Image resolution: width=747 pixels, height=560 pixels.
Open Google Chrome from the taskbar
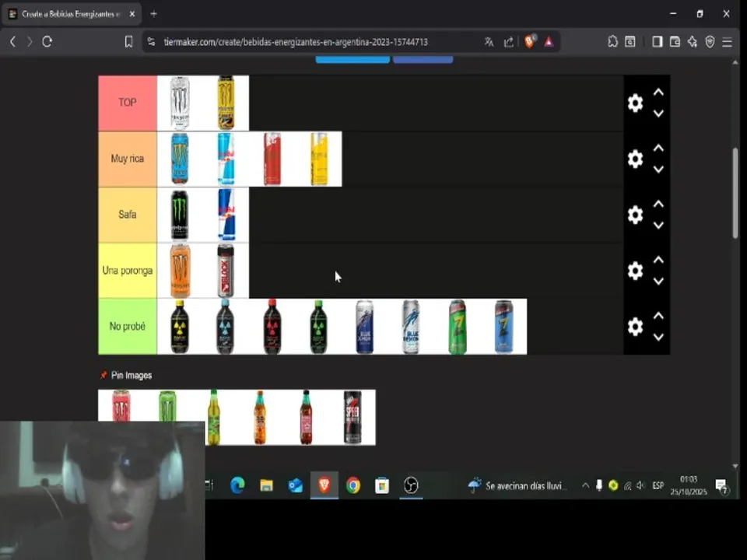(353, 485)
